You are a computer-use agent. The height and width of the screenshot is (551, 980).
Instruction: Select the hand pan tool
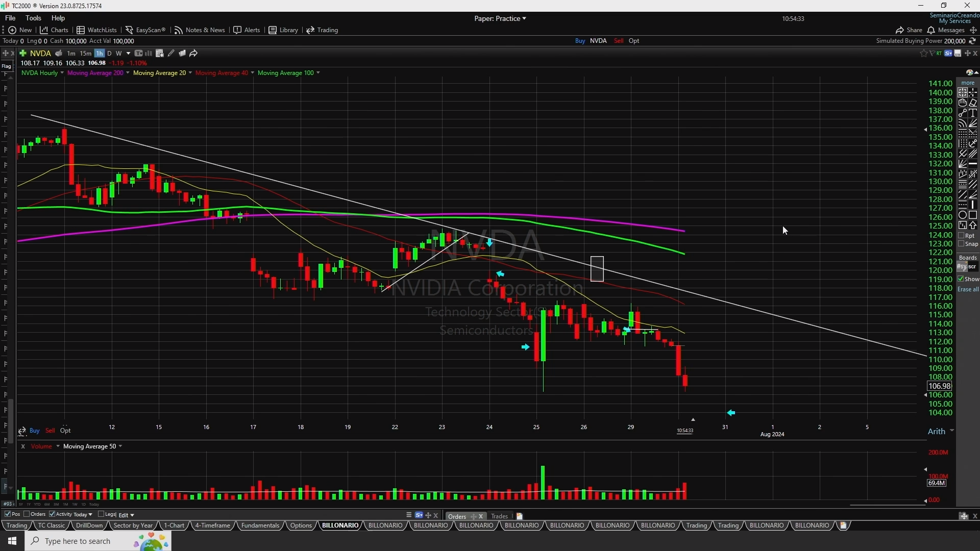[x=963, y=103]
